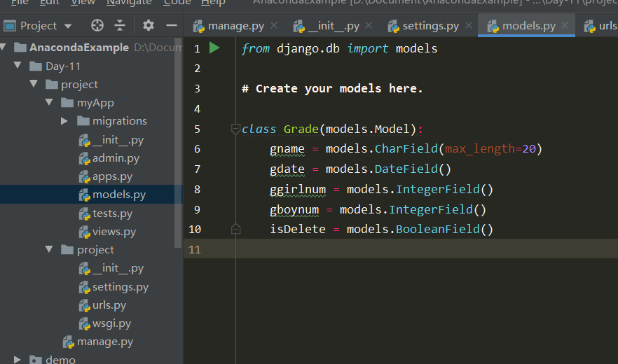
Task: Click the Grade class name in code
Action: pyautogui.click(x=301, y=129)
